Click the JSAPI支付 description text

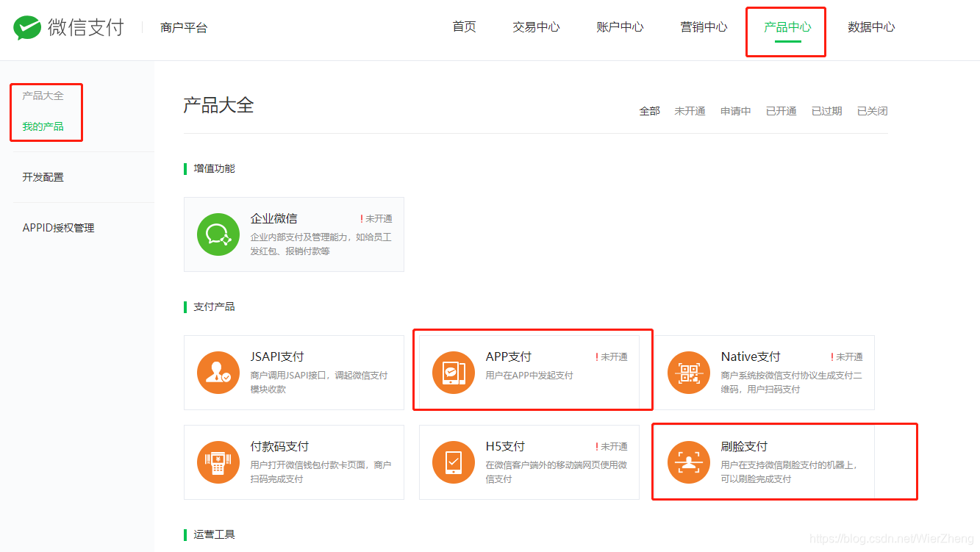(319, 382)
